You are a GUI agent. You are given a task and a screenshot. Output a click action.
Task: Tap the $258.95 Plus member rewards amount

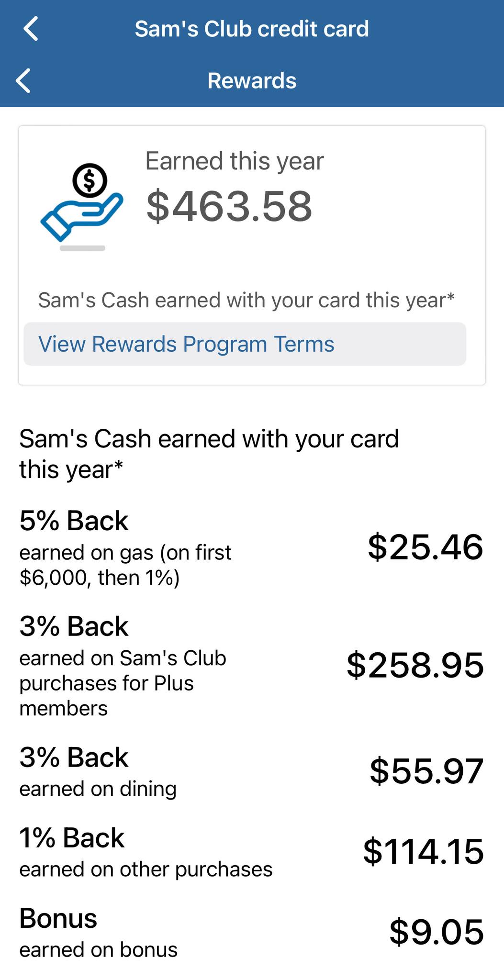(415, 665)
